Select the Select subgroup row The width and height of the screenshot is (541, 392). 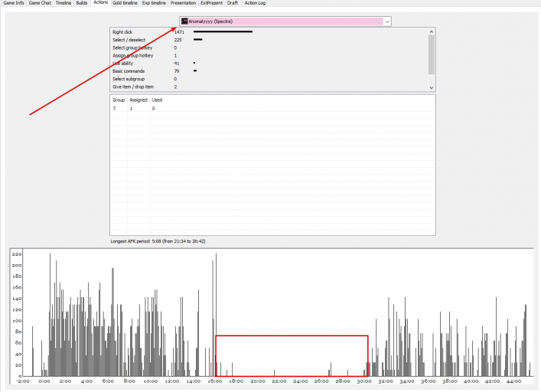click(x=269, y=79)
